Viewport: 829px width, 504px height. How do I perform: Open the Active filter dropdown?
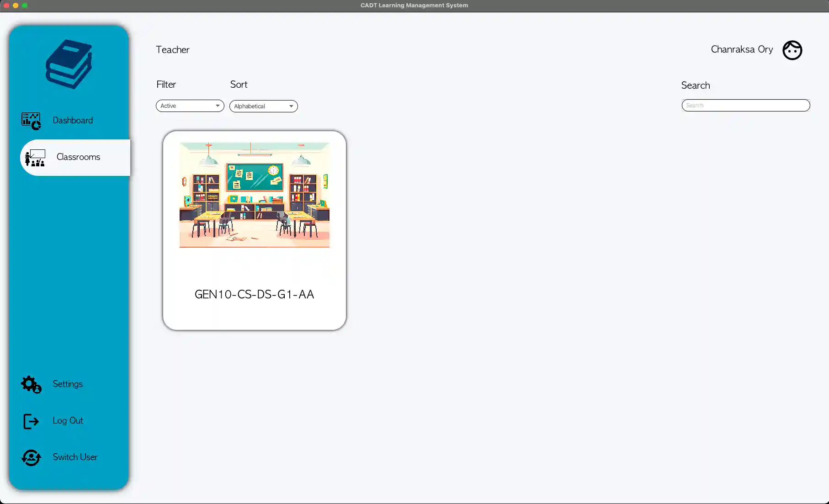[189, 106]
